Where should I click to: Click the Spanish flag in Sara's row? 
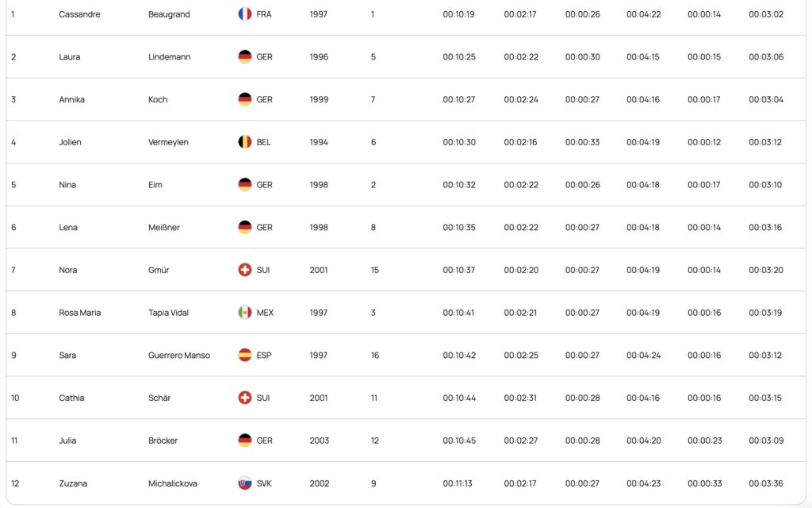245,356
